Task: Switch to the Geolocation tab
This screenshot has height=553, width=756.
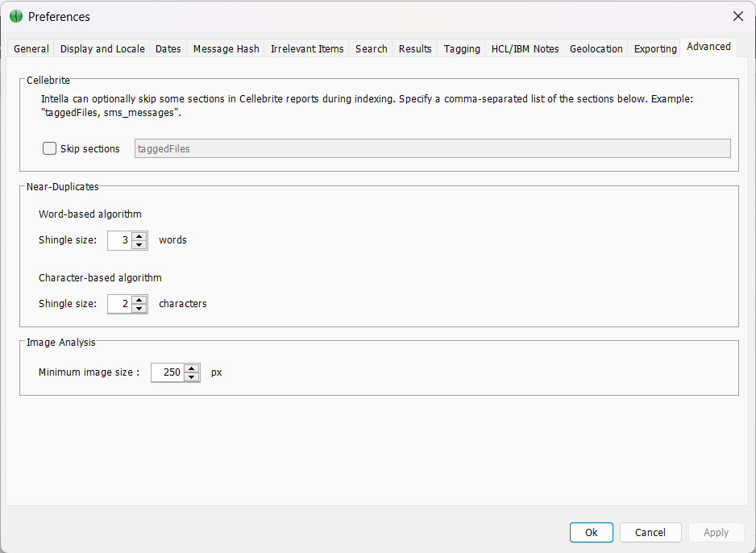Action: 596,48
